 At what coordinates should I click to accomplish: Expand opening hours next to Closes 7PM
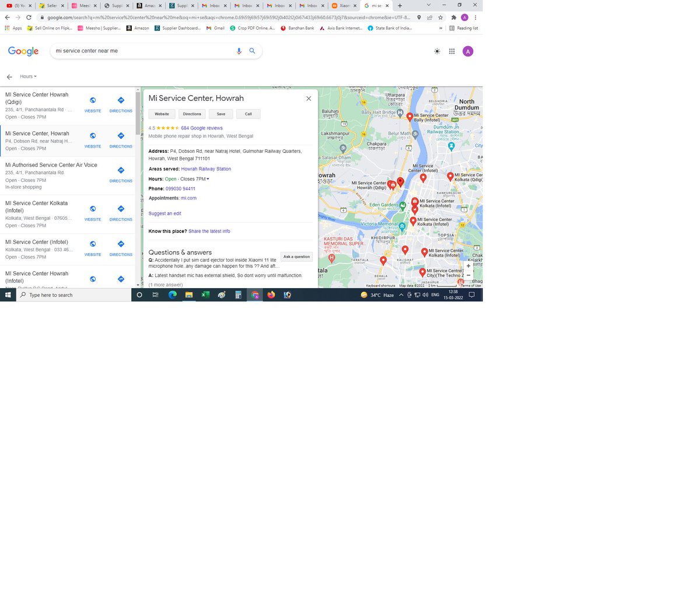click(x=208, y=179)
